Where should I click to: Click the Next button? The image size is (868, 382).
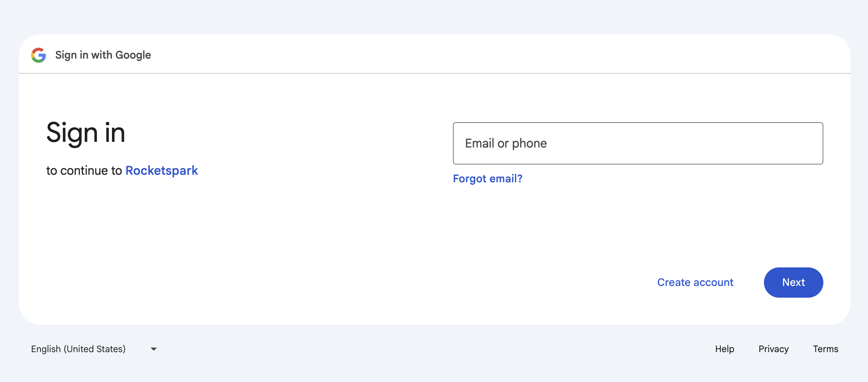793,282
